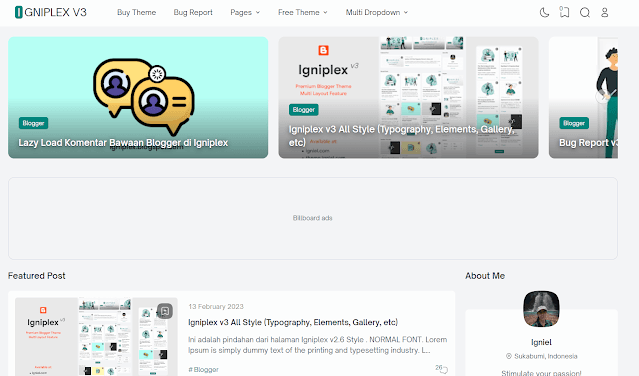The height and width of the screenshot is (376, 639).
Task: Click the Igniel profile avatar
Action: 541,309
